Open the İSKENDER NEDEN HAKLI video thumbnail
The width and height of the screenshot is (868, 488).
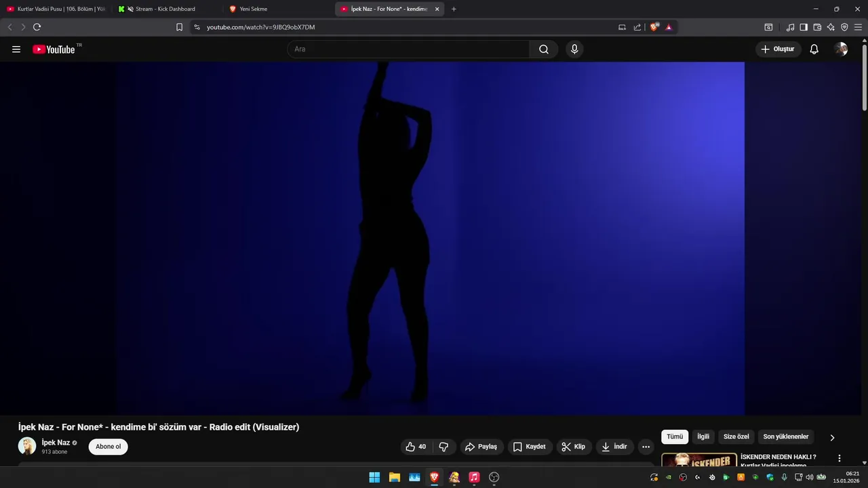click(699, 460)
